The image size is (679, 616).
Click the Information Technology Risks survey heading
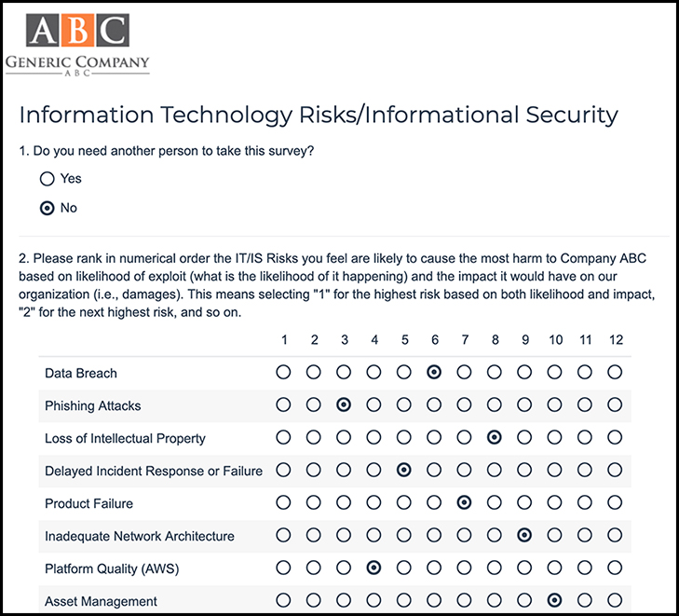[x=319, y=115]
